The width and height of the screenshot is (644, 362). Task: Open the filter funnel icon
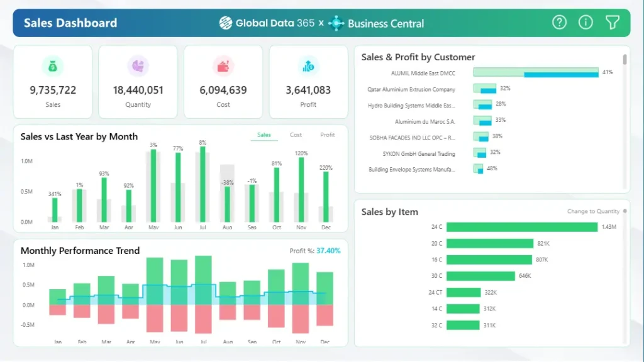pyautogui.click(x=612, y=22)
